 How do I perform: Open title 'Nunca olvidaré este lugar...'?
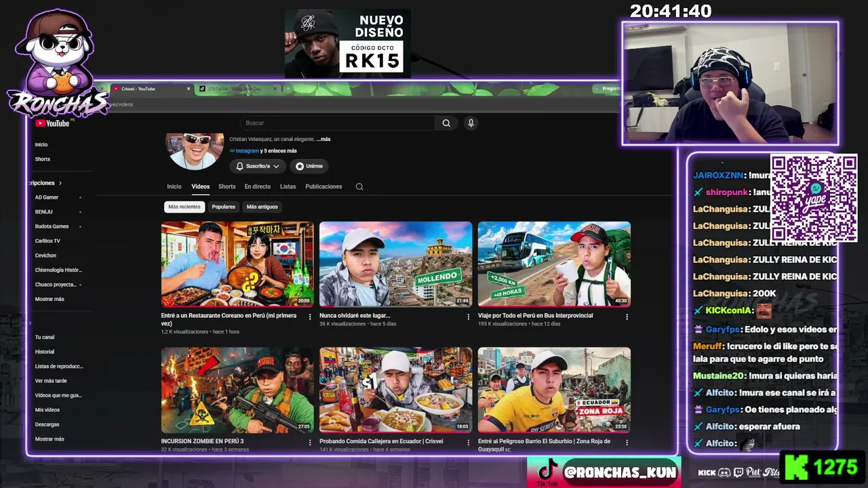pyautogui.click(x=355, y=316)
